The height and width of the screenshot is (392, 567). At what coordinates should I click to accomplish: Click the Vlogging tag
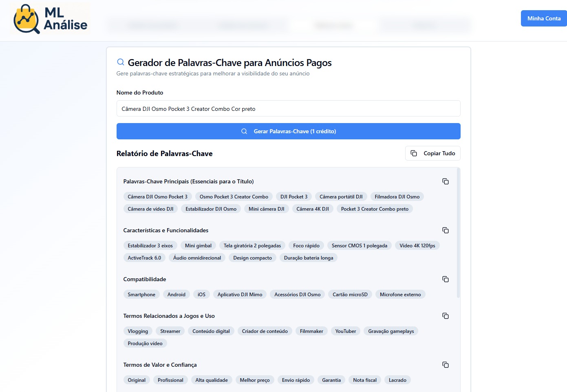point(138,331)
